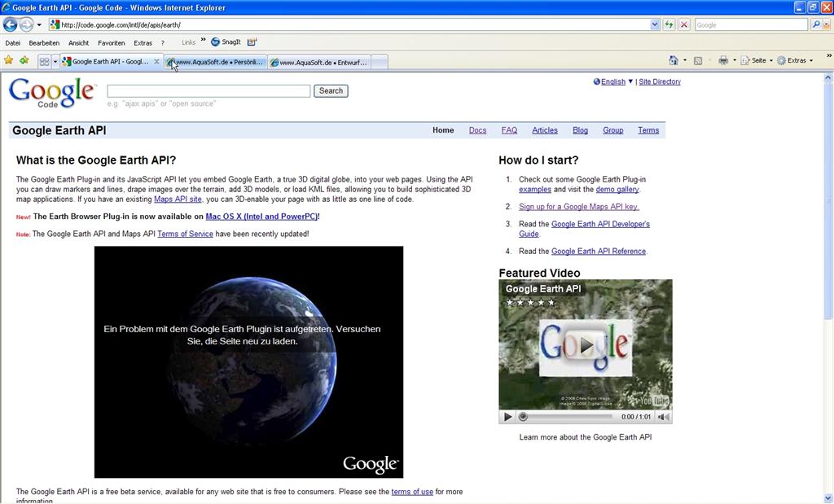Launch SnagIt from the links toolbar
Image resolution: width=834 pixels, height=504 pixels.
click(x=226, y=42)
